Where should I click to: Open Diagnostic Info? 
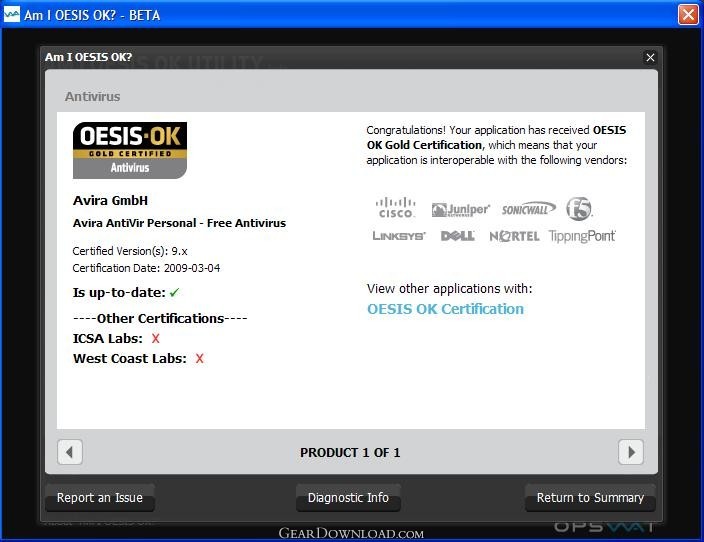tap(348, 498)
